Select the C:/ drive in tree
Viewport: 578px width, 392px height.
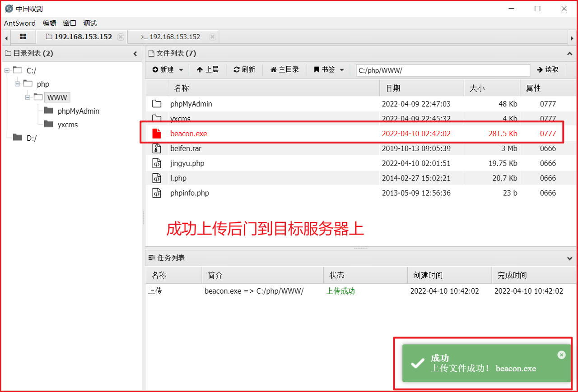pyautogui.click(x=31, y=70)
